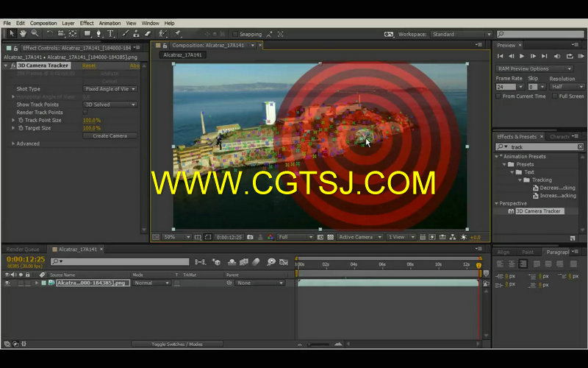588x368 pixels.
Task: Check Full Screen option in Preview
Action: click(x=555, y=96)
